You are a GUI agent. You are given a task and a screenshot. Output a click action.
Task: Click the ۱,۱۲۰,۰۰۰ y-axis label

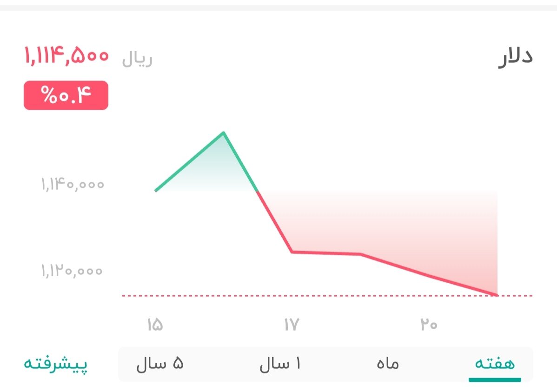pos(72,271)
